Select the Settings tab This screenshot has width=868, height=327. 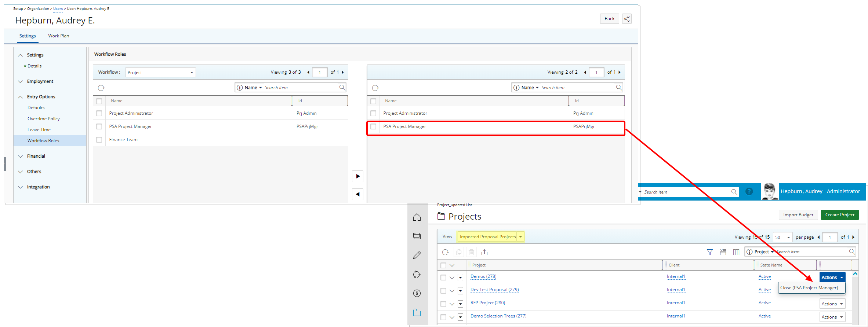[28, 36]
